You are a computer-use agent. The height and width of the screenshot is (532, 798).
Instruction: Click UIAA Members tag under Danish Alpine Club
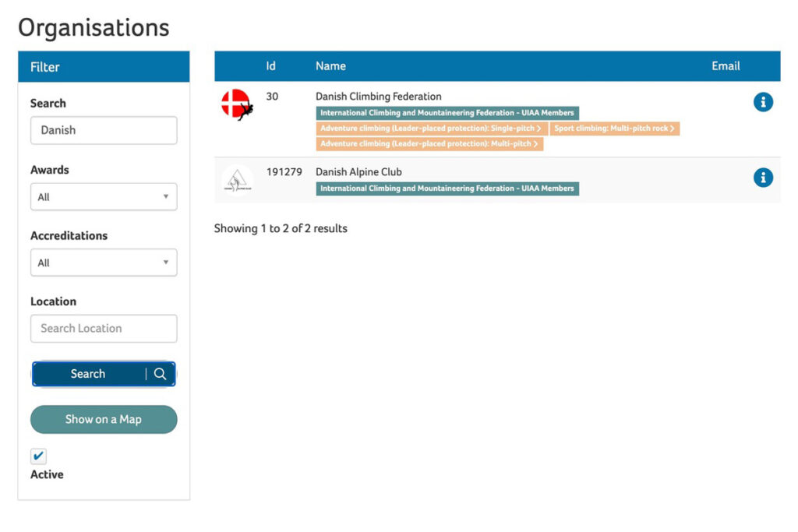(x=447, y=188)
